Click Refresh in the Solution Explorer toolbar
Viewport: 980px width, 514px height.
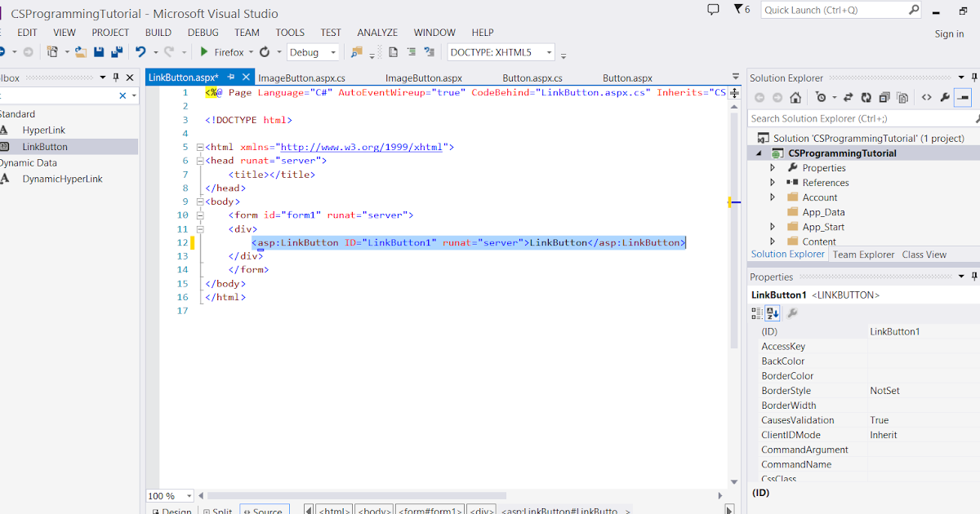tap(865, 96)
